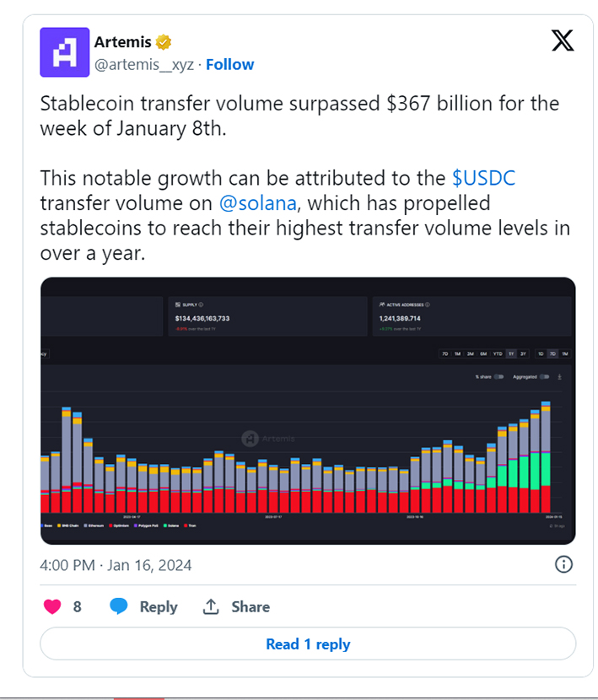Select the 1Y time range tab

coord(511,353)
